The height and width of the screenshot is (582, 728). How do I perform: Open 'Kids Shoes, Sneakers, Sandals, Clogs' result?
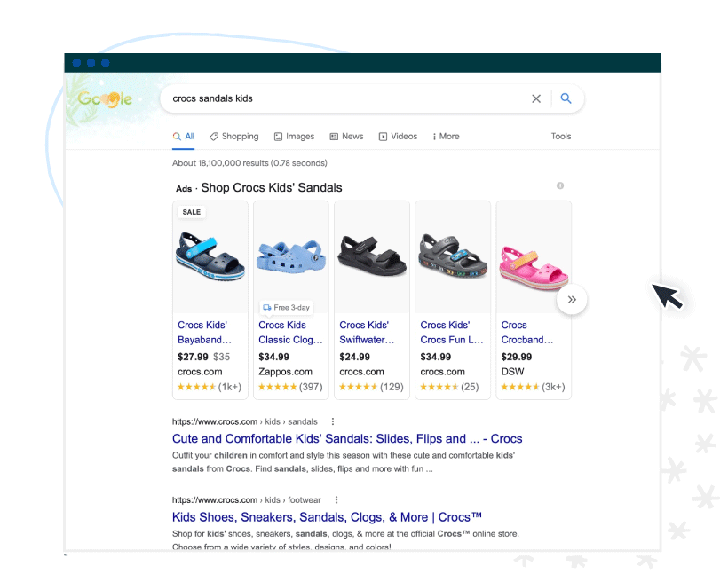(x=327, y=517)
